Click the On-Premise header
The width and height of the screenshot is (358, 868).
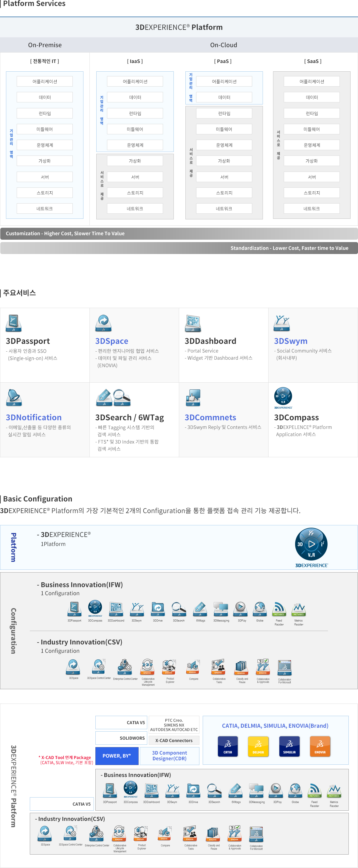pyautogui.click(x=45, y=45)
